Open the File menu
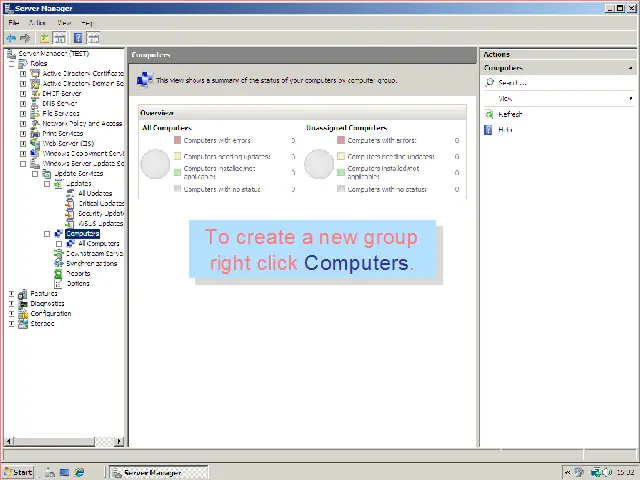The width and height of the screenshot is (640, 480). click(13, 23)
